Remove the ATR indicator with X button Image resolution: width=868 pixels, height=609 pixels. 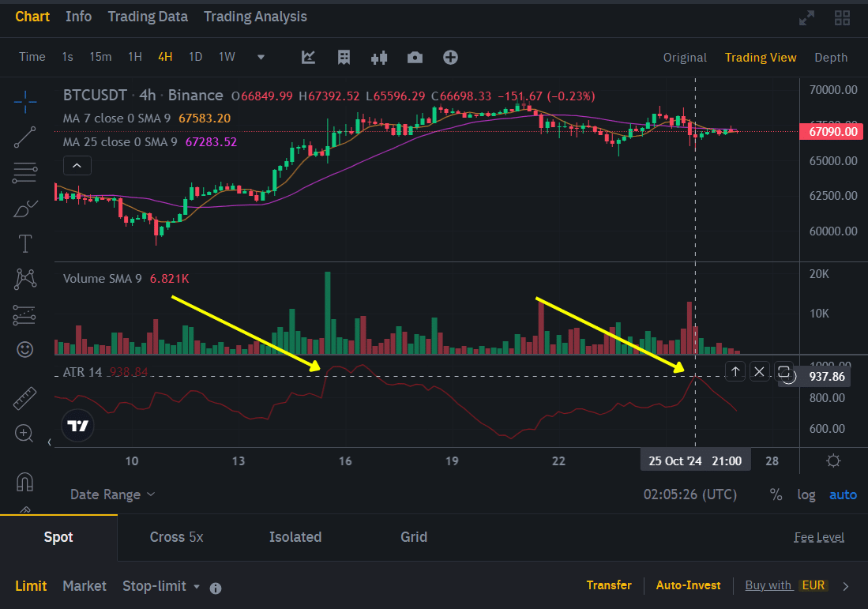pos(759,370)
